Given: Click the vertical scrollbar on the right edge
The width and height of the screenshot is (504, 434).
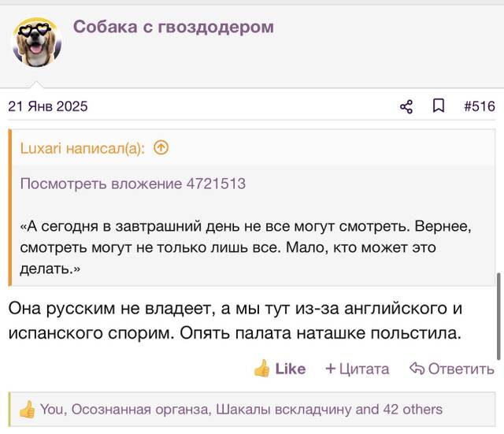Looking at the screenshot, I should pyautogui.click(x=498, y=317).
